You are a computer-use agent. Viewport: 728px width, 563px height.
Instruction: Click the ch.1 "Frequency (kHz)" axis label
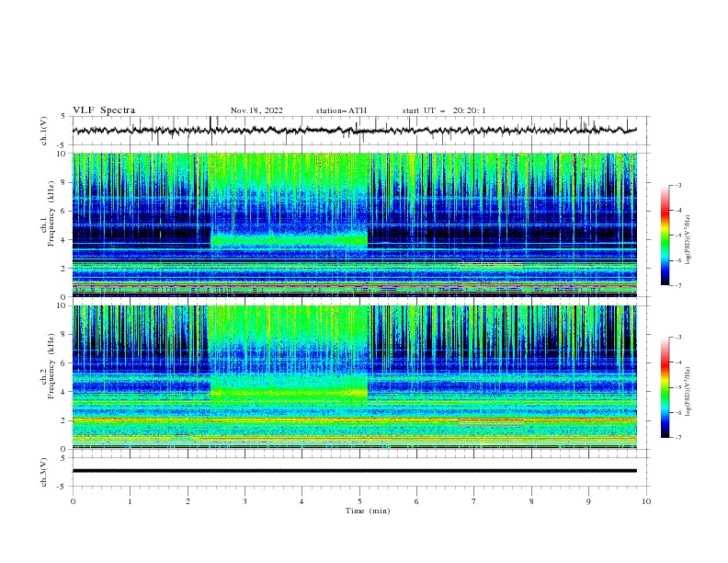tap(51, 213)
